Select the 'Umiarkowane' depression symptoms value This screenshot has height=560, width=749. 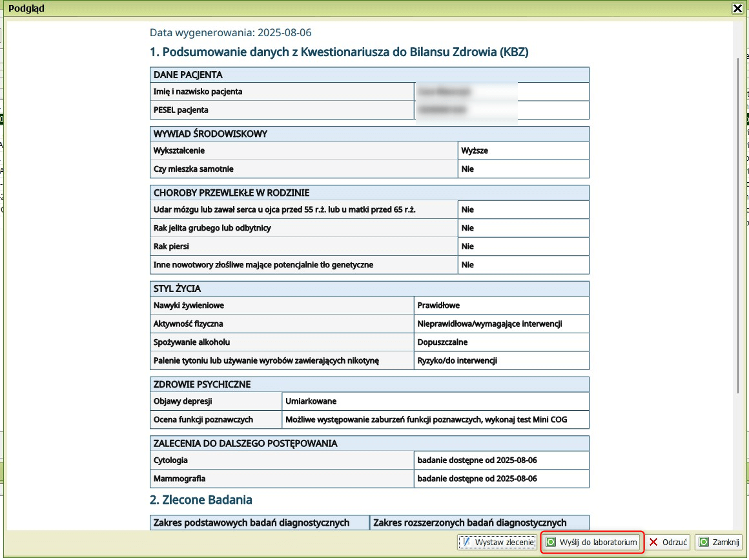(x=311, y=401)
